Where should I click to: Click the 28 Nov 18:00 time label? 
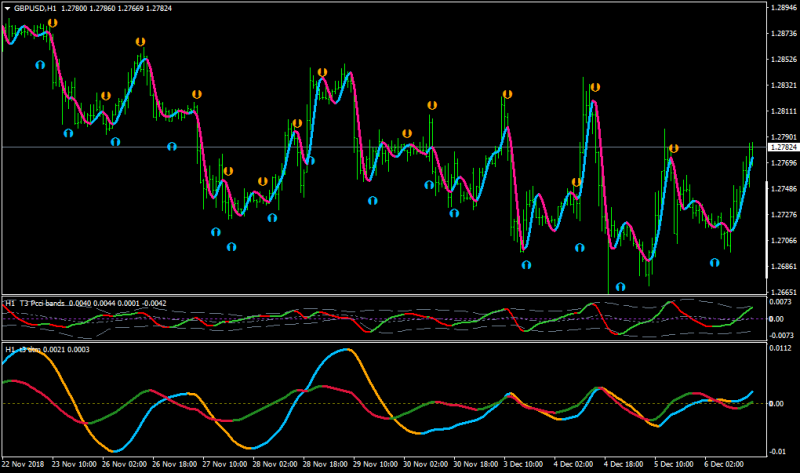[x=325, y=464]
